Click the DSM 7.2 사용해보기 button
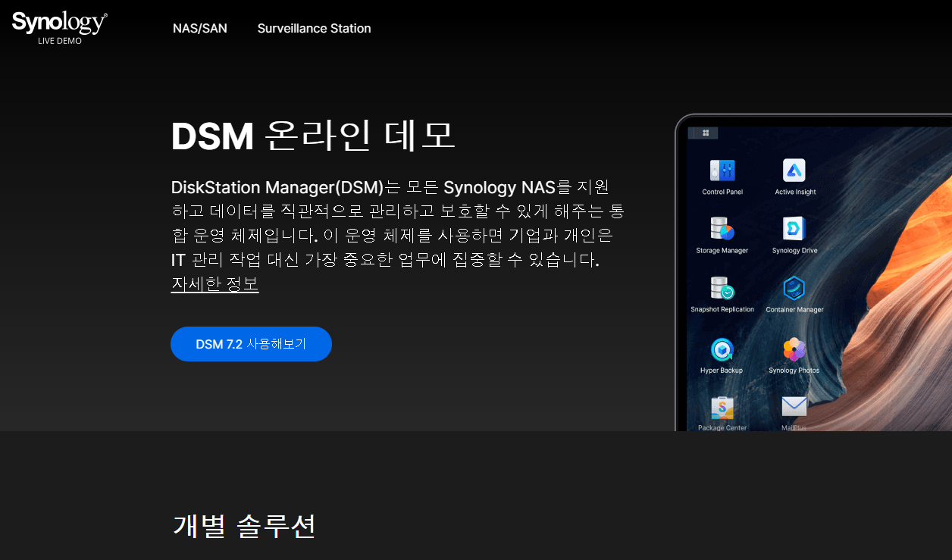Viewport: 952px width, 560px height. [x=251, y=344]
